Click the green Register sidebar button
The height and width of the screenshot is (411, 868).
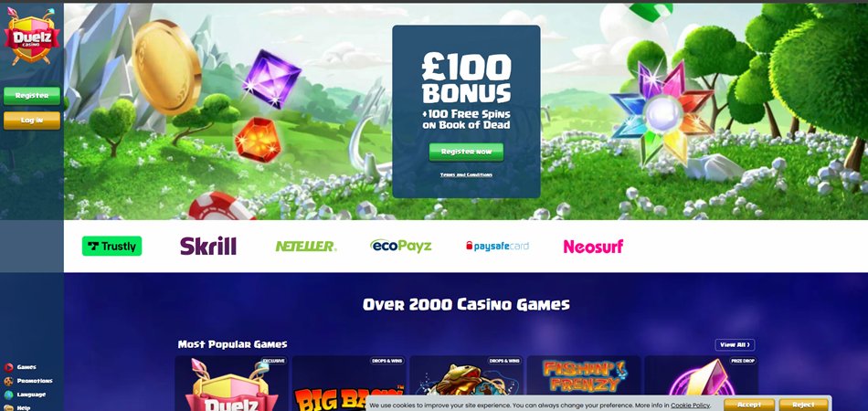(x=32, y=96)
